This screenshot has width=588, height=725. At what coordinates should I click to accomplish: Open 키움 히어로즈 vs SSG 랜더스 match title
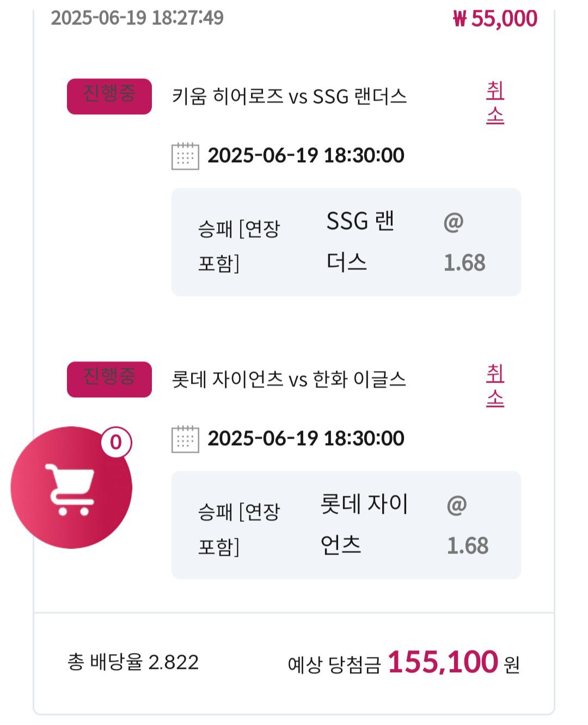coord(289,97)
